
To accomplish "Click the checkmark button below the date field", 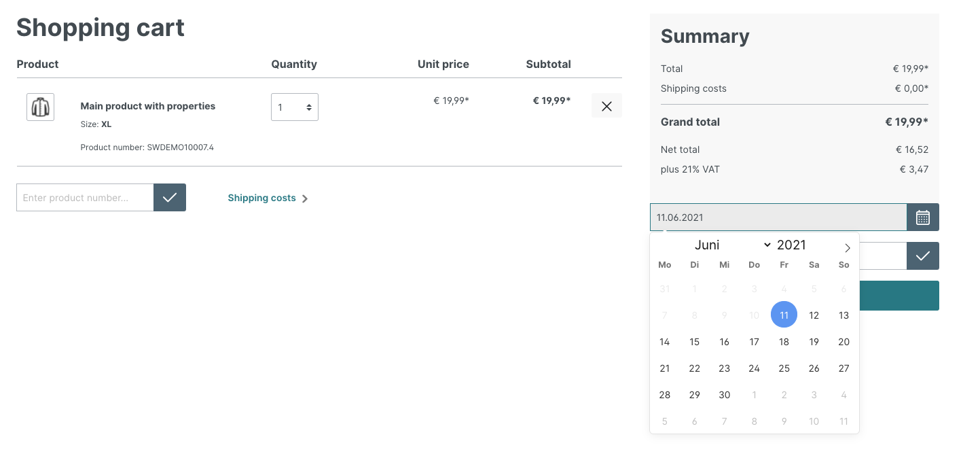I will 922,256.
